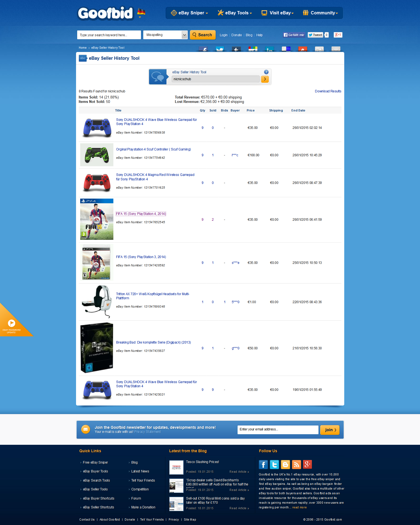Open the Donate link in header
The height and width of the screenshot is (525, 420).
[236, 35]
